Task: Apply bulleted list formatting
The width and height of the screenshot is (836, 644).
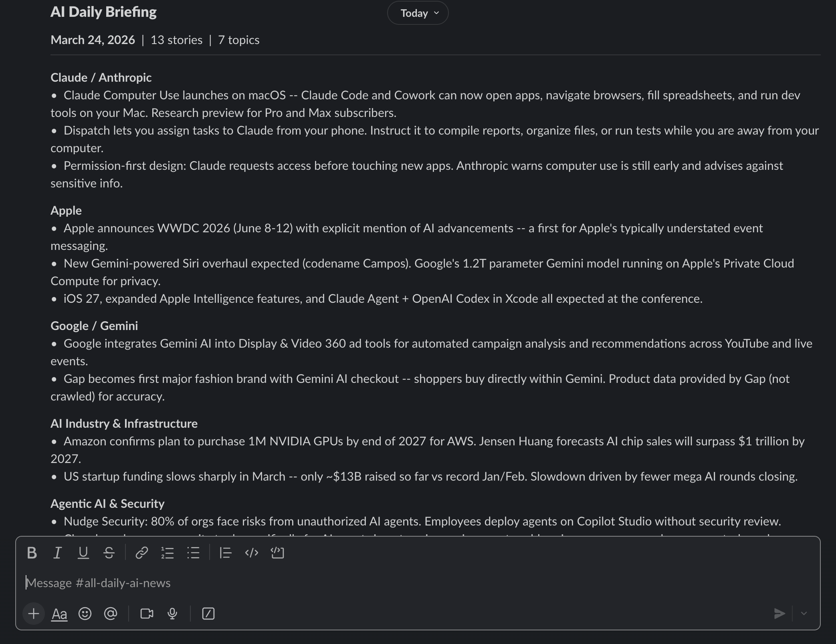Action: pos(193,553)
